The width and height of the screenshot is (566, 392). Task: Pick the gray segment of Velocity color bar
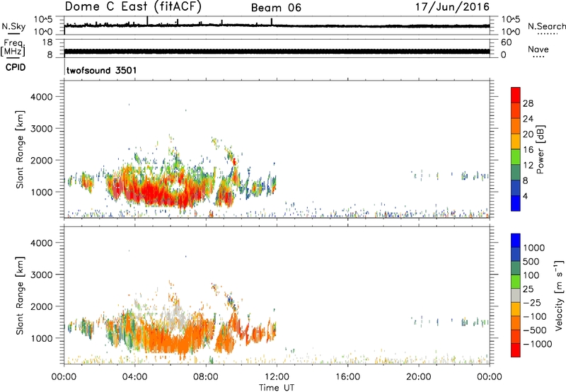pyautogui.click(x=516, y=296)
